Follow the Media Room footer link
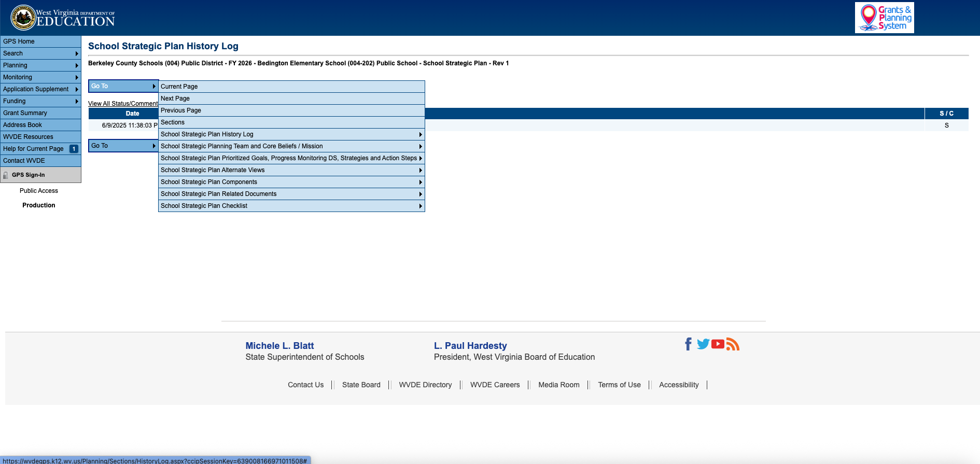The height and width of the screenshot is (464, 980). pyautogui.click(x=558, y=385)
